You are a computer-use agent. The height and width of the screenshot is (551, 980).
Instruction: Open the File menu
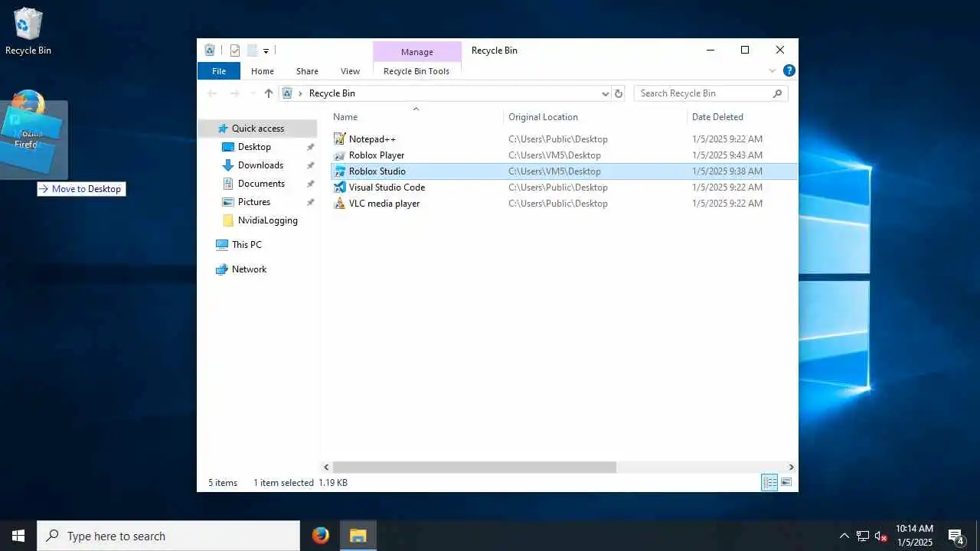219,71
